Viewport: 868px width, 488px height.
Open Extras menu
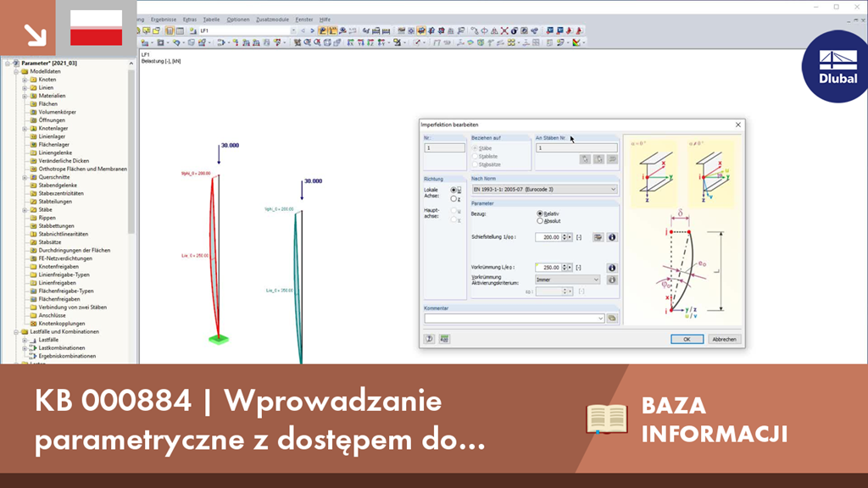click(x=189, y=19)
